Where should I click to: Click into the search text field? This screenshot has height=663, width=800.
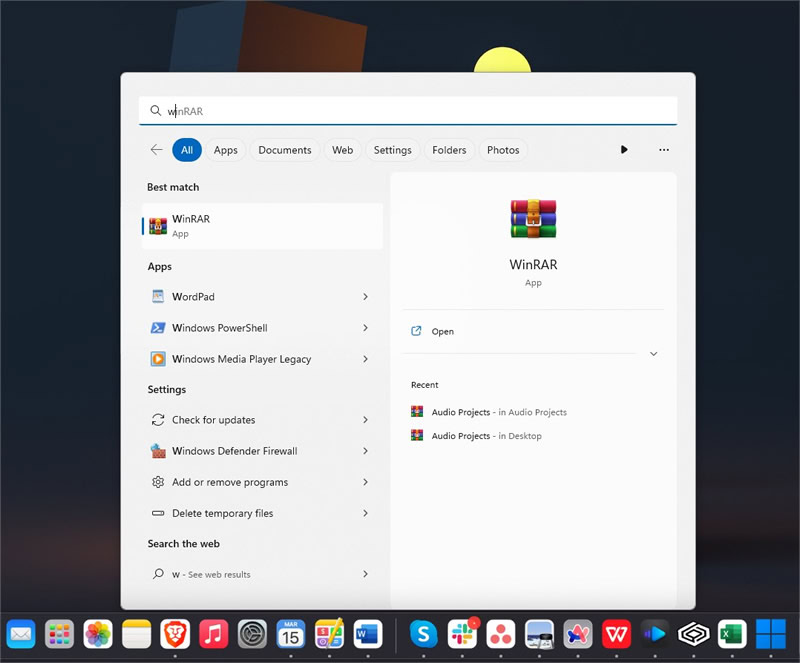pos(408,111)
